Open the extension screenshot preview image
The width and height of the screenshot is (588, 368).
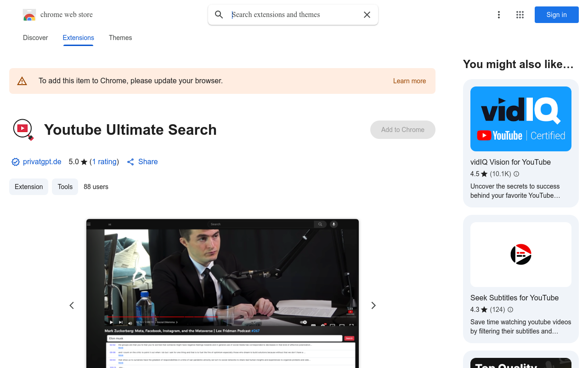point(222,293)
